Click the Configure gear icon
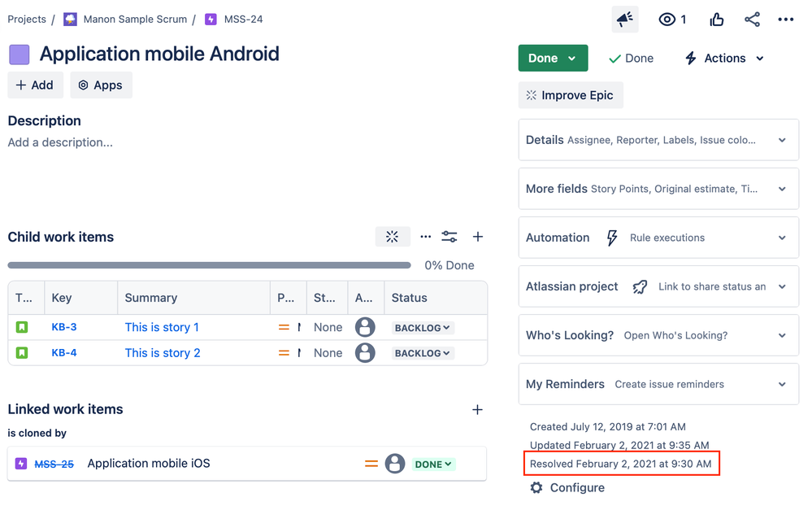812x506 pixels. pos(536,488)
